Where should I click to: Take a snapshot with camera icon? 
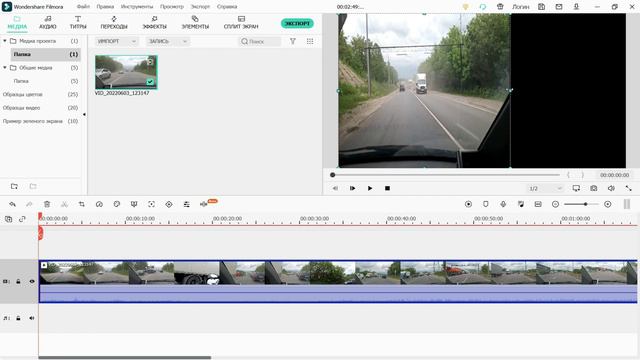[594, 188]
